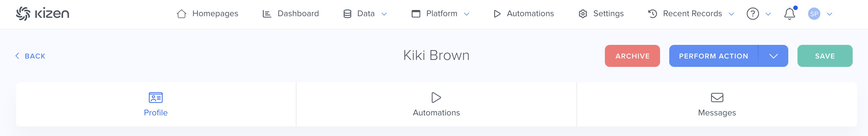868x136 pixels.
Task: Open the Data menu label
Action: pos(366,13)
